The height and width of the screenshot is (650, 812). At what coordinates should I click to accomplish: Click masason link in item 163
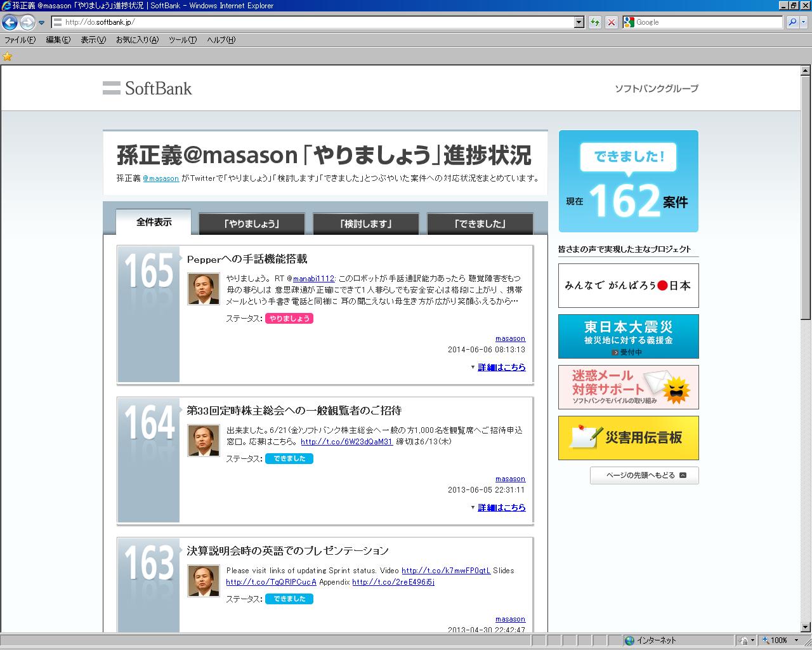(510, 620)
